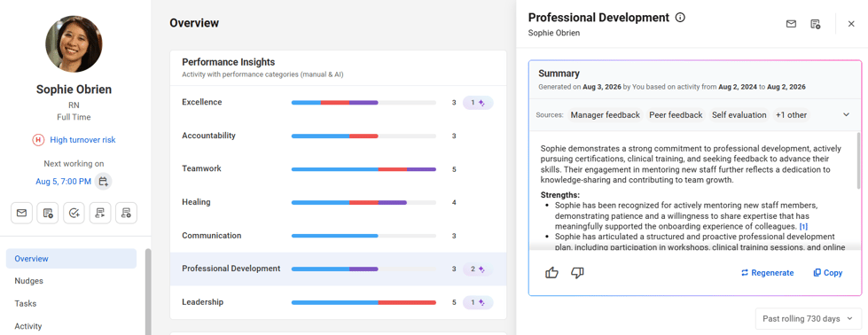Expand the Sources chevron

pyautogui.click(x=846, y=114)
